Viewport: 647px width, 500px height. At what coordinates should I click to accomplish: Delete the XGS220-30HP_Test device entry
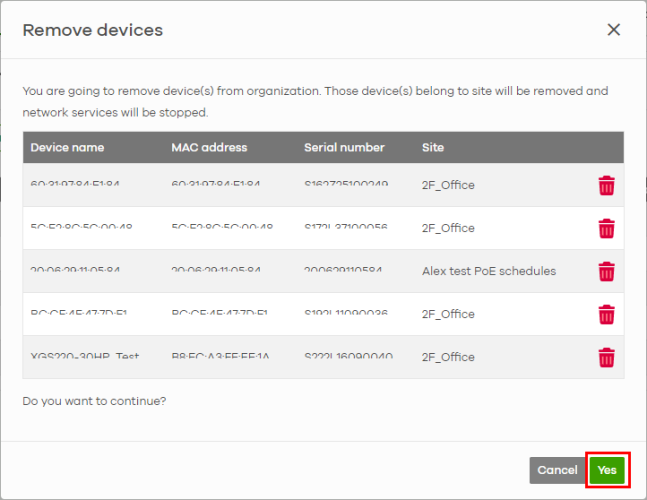606,357
